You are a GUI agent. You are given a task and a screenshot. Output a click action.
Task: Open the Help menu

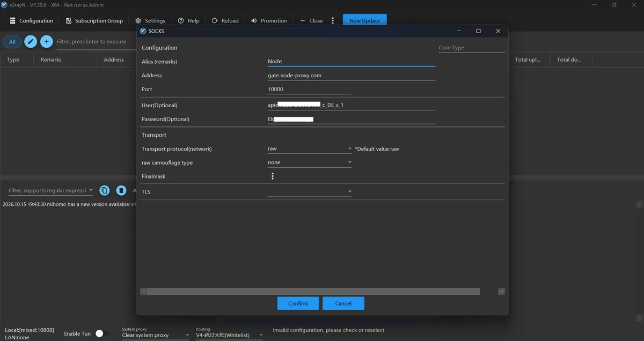188,21
